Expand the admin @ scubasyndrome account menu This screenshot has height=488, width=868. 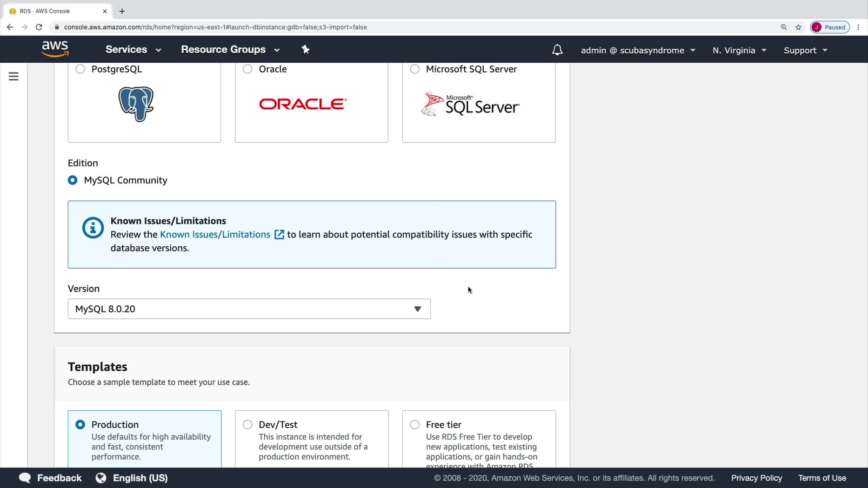click(638, 50)
